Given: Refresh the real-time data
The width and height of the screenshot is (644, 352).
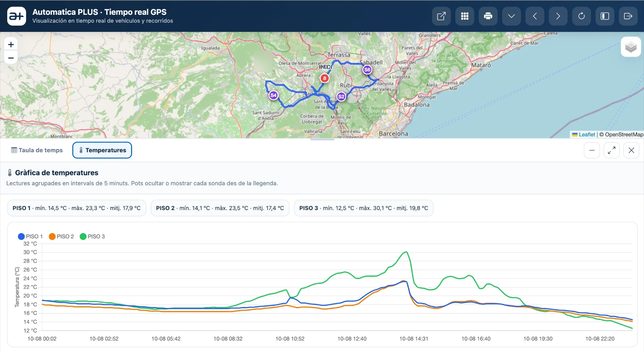Looking at the screenshot, I should (581, 16).
